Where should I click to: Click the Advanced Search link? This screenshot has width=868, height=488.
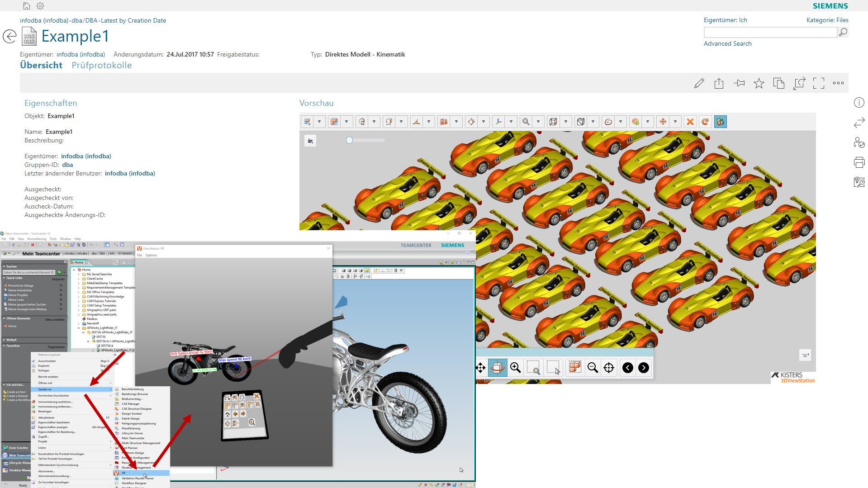point(727,43)
